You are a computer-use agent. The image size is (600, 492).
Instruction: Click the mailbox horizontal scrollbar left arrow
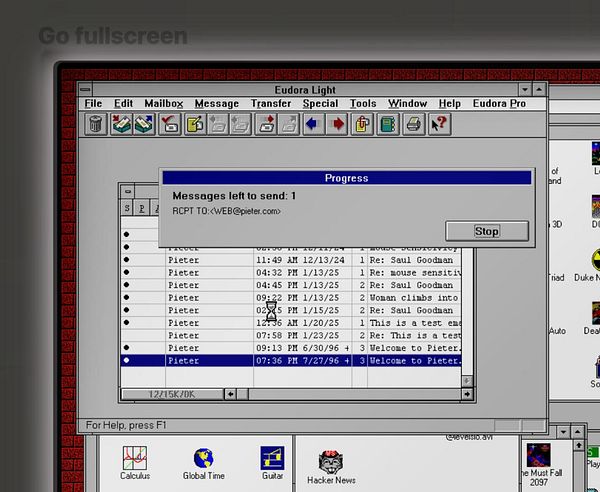(230, 394)
